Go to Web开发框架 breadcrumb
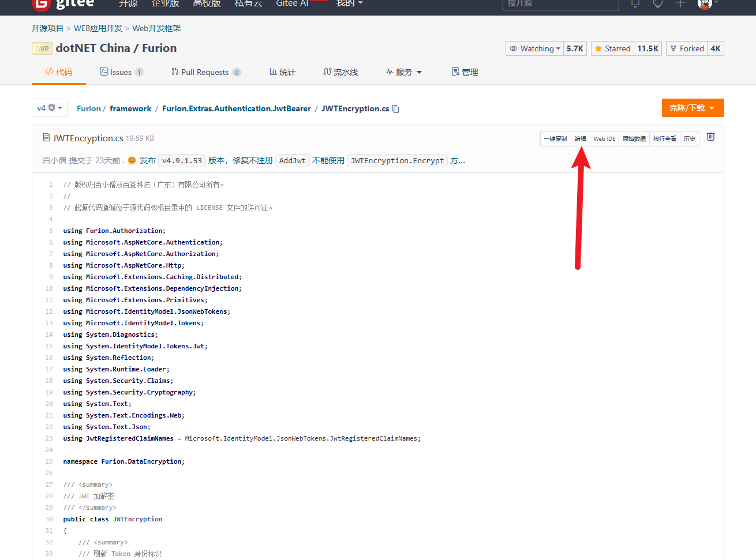 [x=156, y=28]
